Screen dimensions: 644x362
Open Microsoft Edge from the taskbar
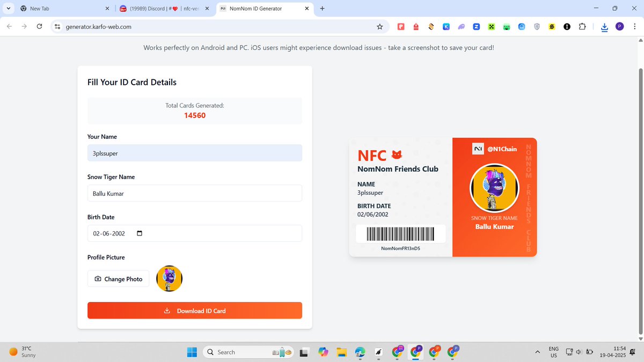360,352
